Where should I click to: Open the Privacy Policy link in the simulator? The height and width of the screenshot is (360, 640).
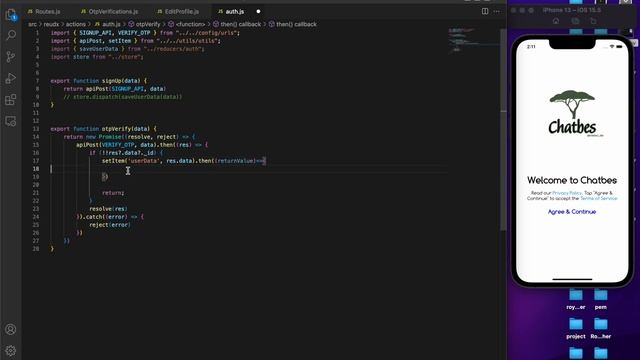tap(567, 193)
